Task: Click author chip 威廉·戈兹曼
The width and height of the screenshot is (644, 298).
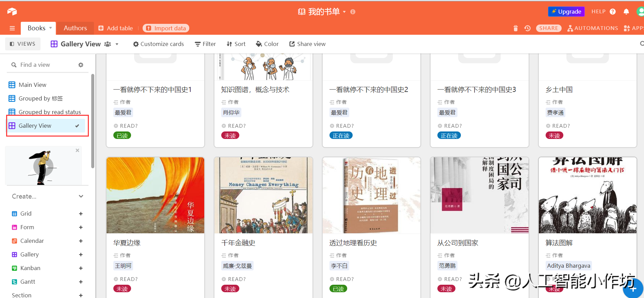Action: pyautogui.click(x=237, y=266)
